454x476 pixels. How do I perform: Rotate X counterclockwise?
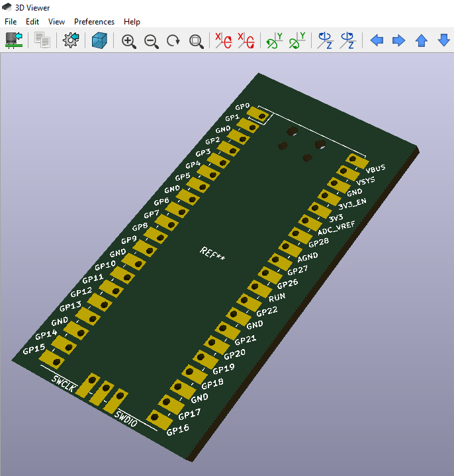246,41
